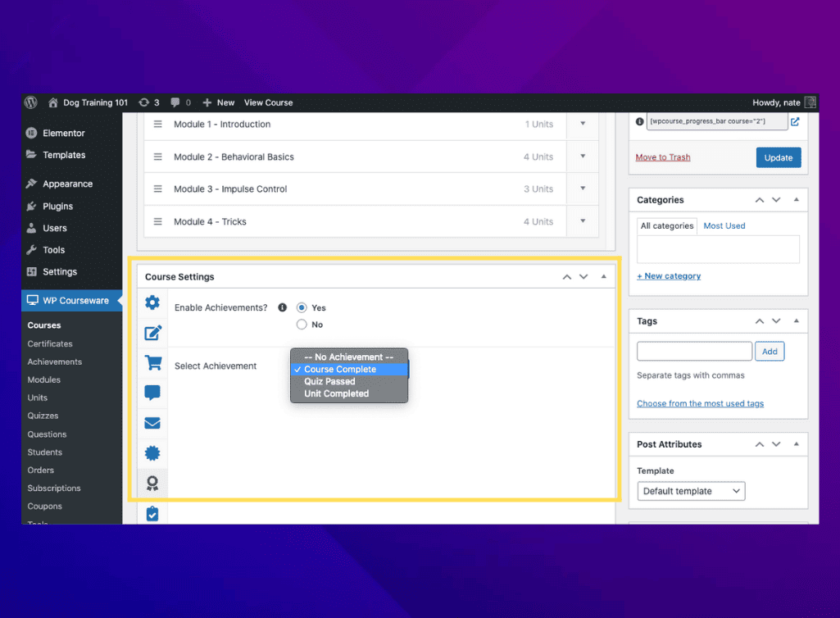Click the plus New icon in admin bar

[x=207, y=102]
